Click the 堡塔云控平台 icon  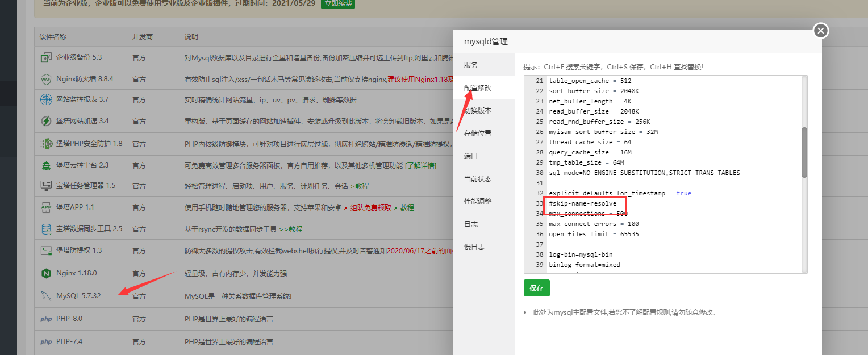click(x=46, y=165)
